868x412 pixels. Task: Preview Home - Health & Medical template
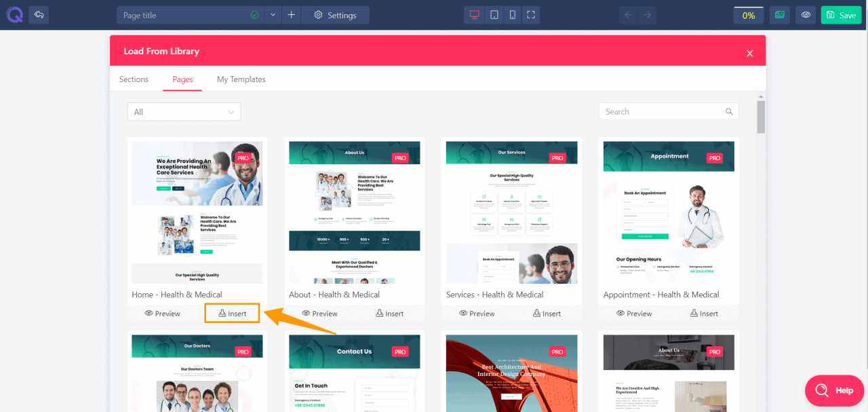pyautogui.click(x=163, y=313)
